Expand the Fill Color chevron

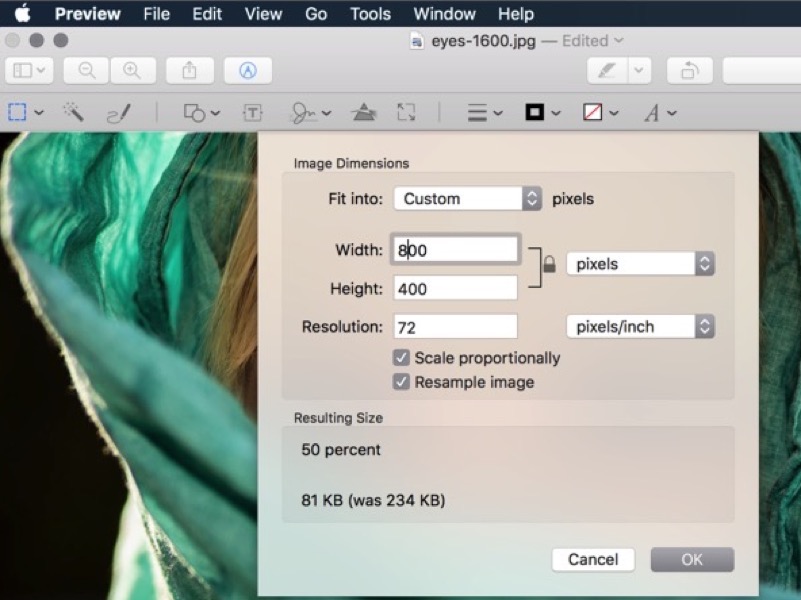point(614,113)
